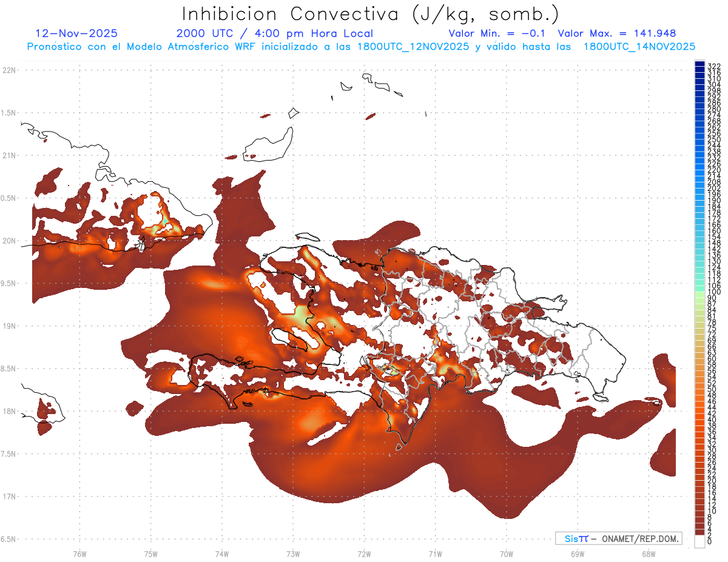Click the 'SisTT - ONAMET/REP.DOM.' credit box
This screenshot has height=562, width=728.
tap(618, 538)
